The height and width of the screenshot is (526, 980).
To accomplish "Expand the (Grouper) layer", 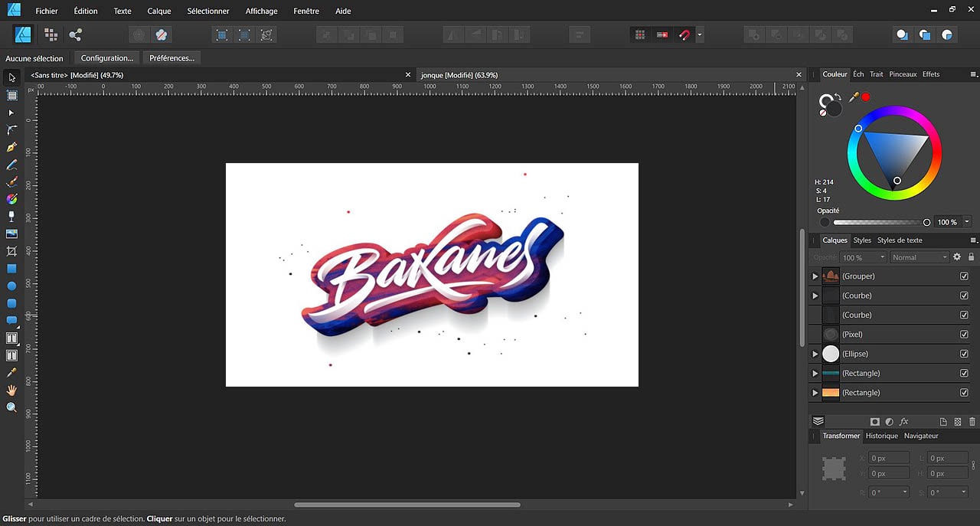I will [814, 276].
